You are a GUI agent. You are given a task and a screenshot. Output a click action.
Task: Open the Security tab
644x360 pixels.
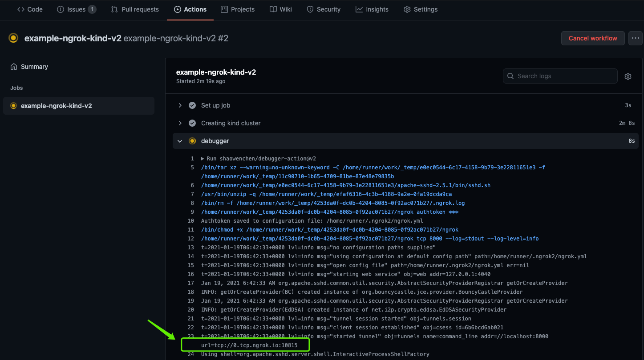[x=324, y=9]
